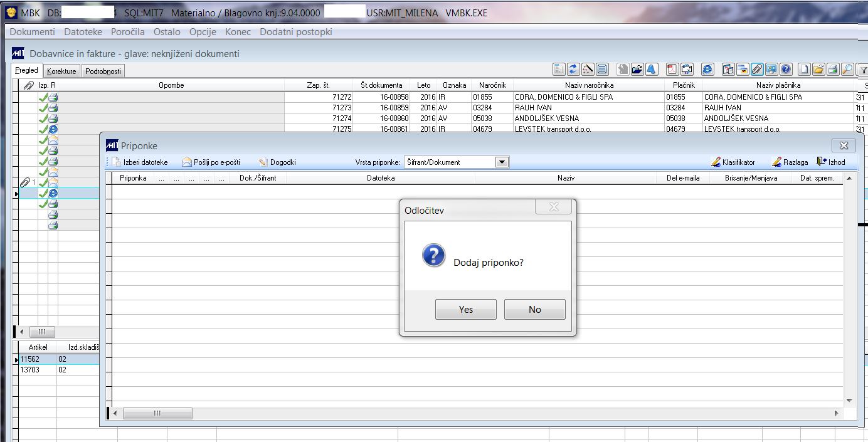Click Izhod to exit Priponke window
The width and height of the screenshot is (868, 442).
831,162
